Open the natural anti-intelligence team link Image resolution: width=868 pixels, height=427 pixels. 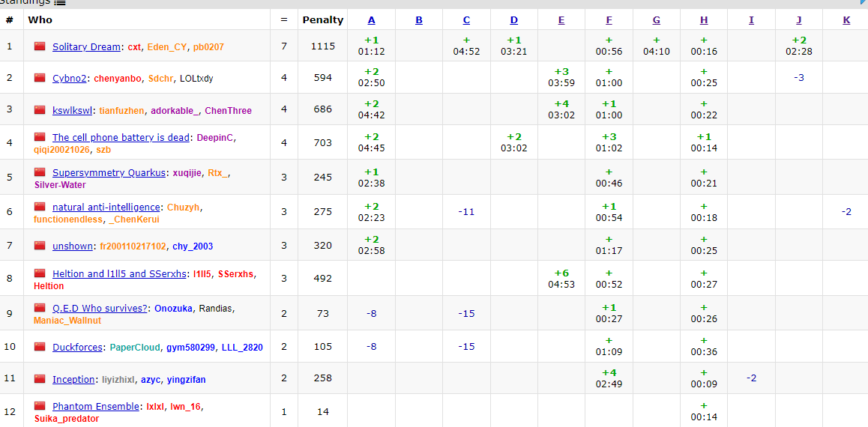[106, 208]
